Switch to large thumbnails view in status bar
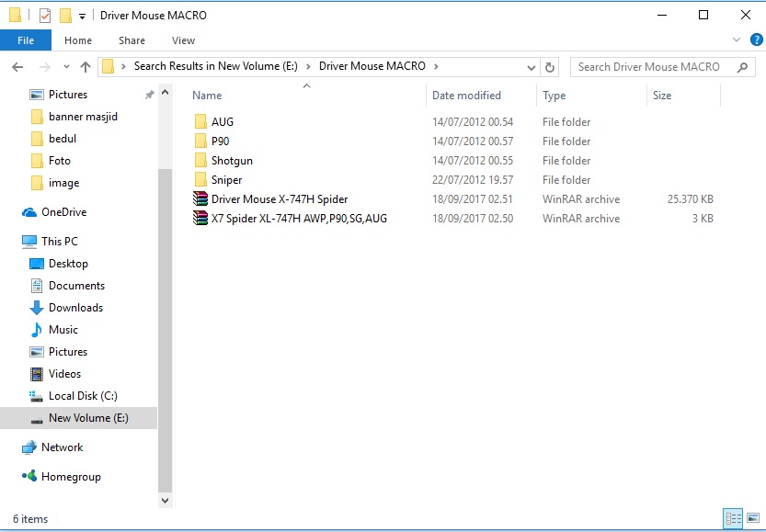The image size is (766, 532). (751, 519)
